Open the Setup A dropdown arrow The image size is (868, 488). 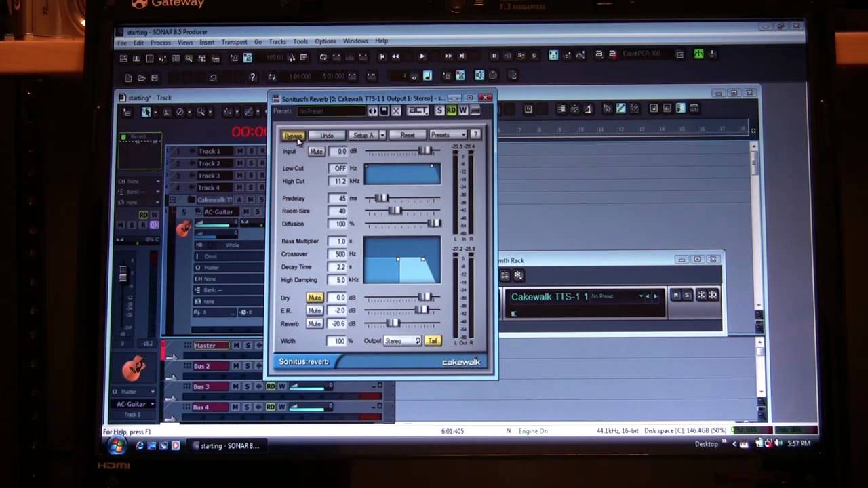(382, 135)
